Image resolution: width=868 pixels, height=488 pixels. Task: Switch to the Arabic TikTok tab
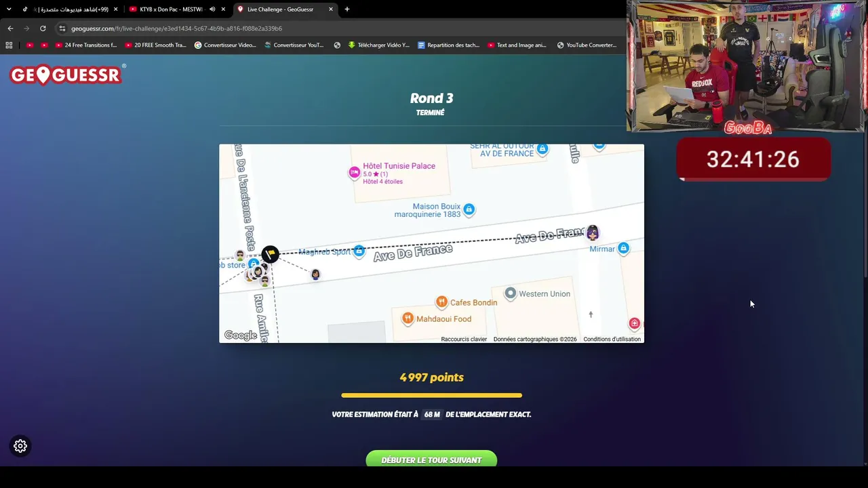70,9
